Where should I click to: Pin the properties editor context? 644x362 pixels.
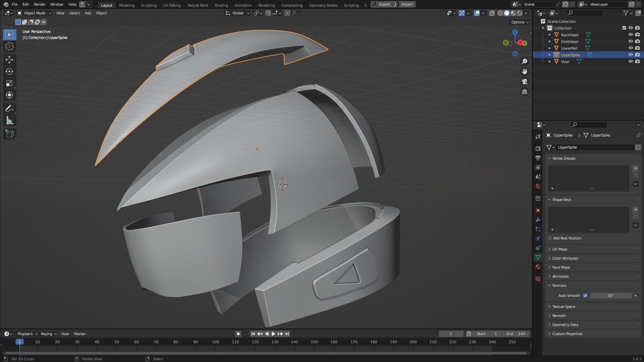coord(638,135)
